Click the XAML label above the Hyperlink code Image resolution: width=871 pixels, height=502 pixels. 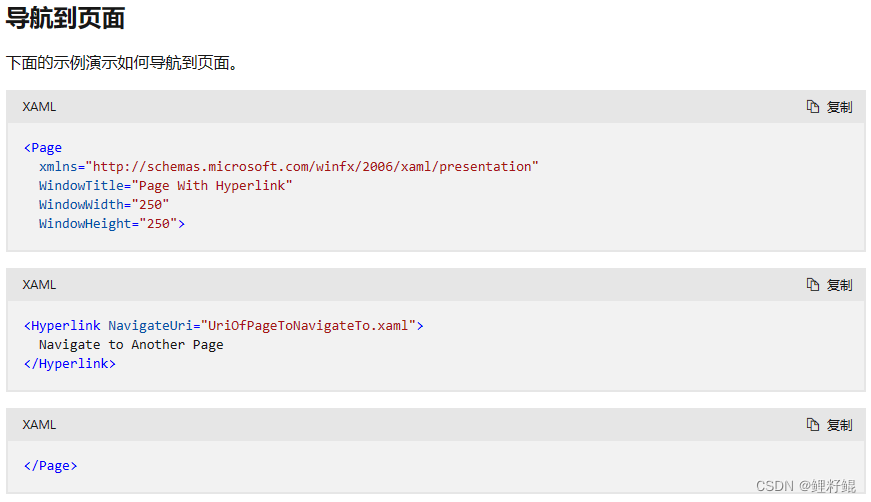(x=39, y=285)
